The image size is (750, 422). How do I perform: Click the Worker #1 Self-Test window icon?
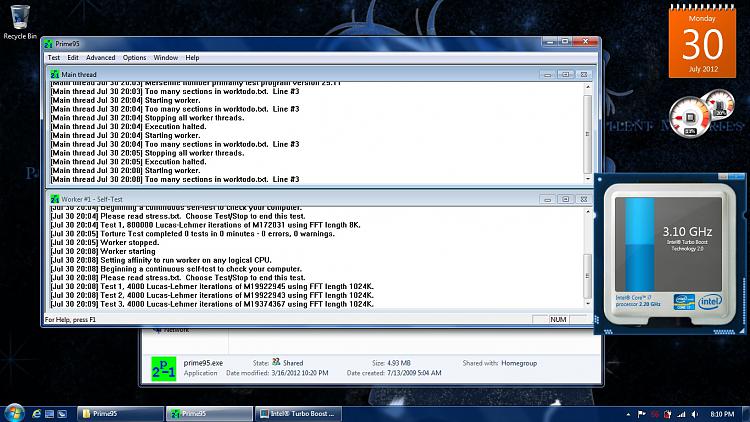click(x=55, y=199)
